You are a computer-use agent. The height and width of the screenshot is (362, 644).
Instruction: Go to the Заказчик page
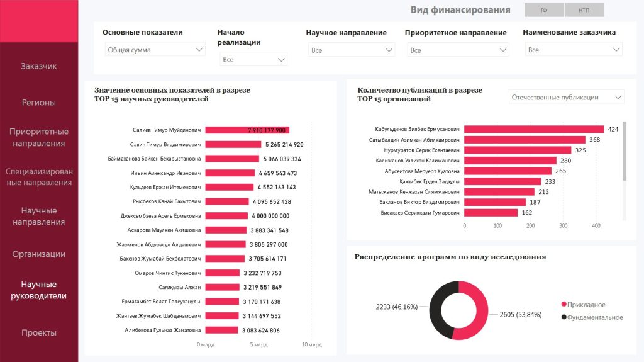(39, 66)
